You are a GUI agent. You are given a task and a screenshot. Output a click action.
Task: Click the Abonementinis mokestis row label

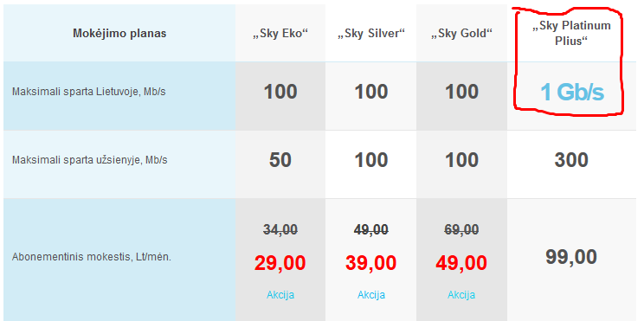(92, 257)
